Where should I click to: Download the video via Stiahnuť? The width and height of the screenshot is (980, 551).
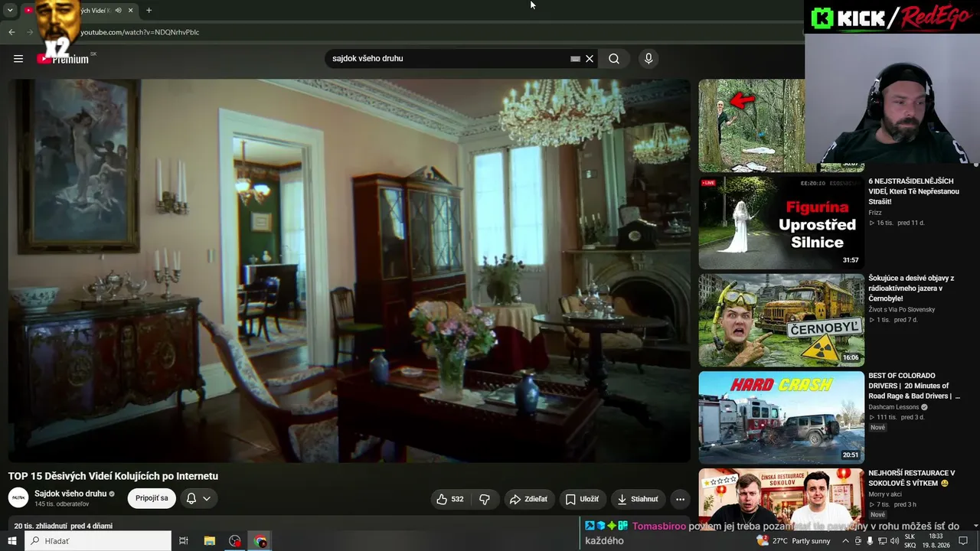(638, 499)
